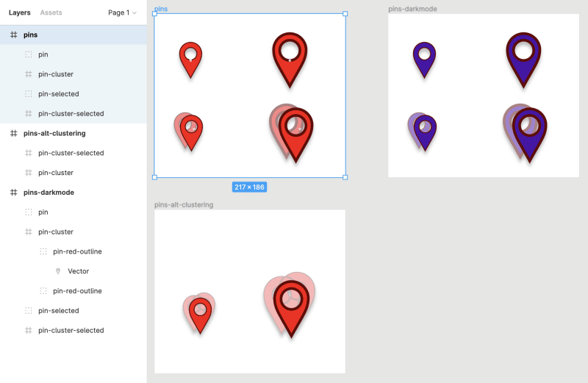Click the small cluster pin in pins-alt-clustering
588x383 pixels.
coord(199,313)
